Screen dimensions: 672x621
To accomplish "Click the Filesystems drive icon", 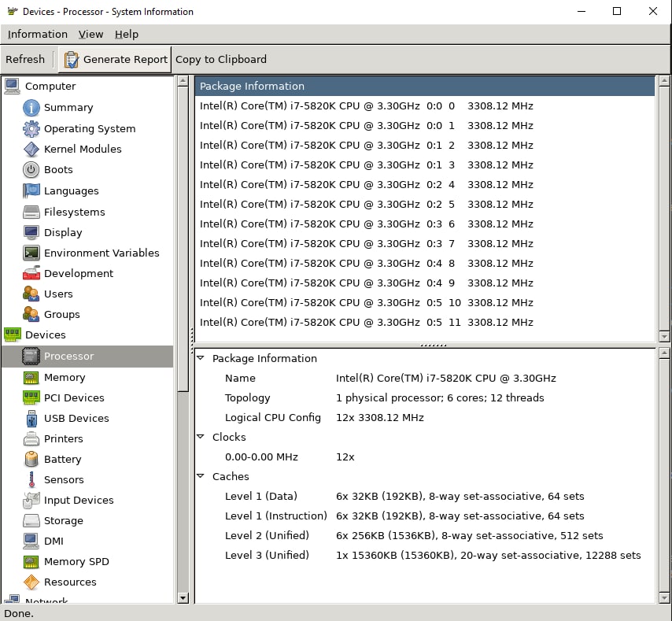I will [31, 212].
